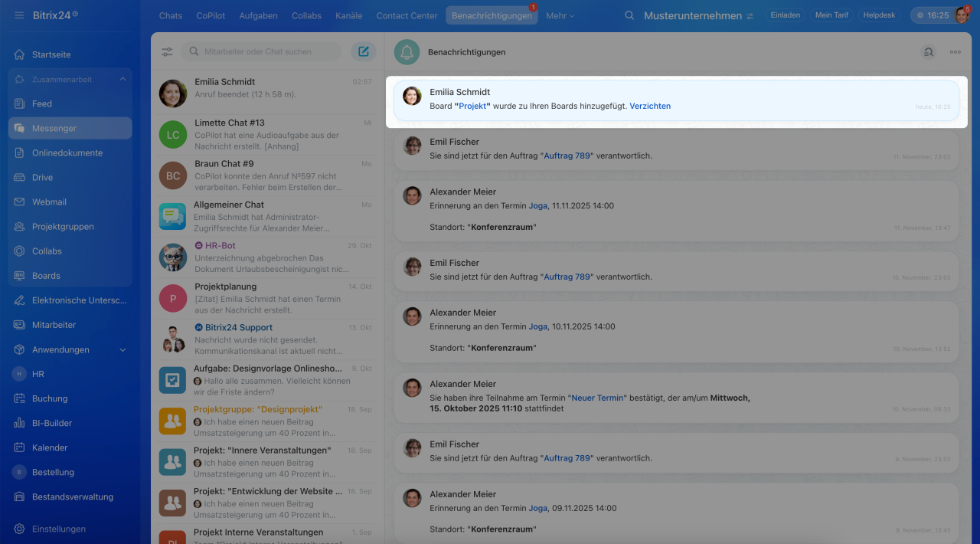Switch to the Aufgaben tab
Image resolution: width=980 pixels, height=544 pixels.
(x=258, y=15)
